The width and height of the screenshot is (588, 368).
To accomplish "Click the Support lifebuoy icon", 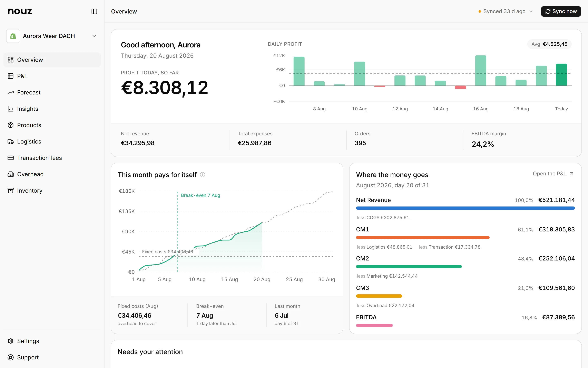I will (x=10, y=357).
